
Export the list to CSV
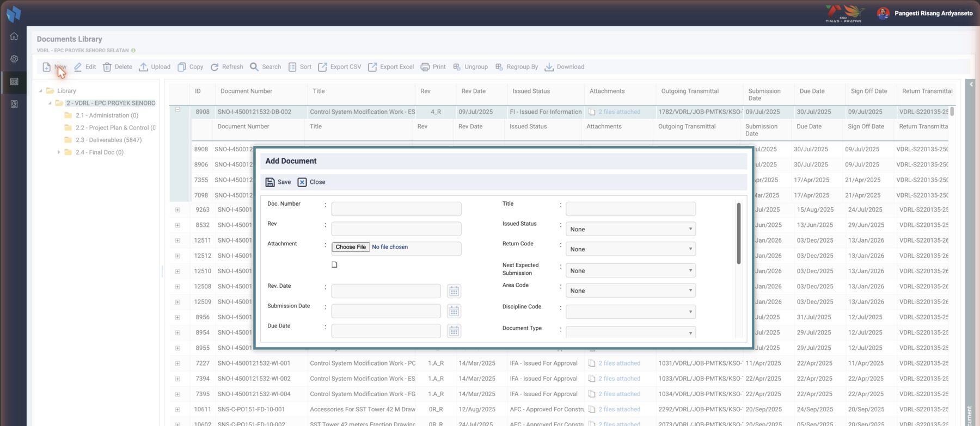click(x=339, y=67)
